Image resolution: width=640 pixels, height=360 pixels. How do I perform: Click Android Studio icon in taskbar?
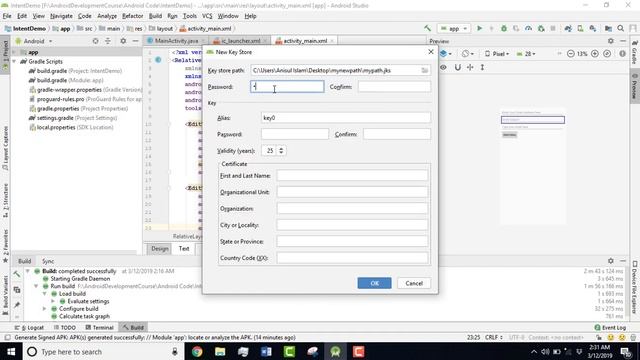click(x=336, y=351)
